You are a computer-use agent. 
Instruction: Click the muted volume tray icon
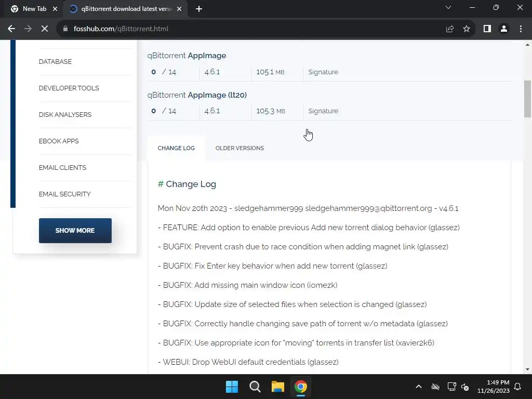[x=465, y=387]
